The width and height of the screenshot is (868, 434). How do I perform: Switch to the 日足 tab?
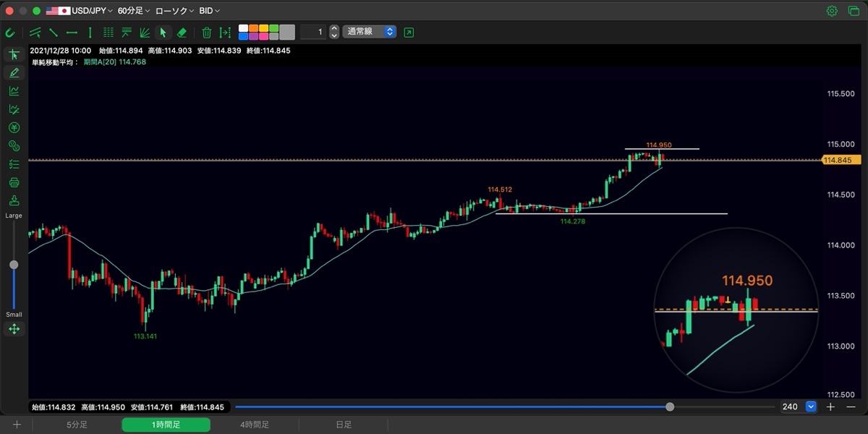[x=344, y=425]
